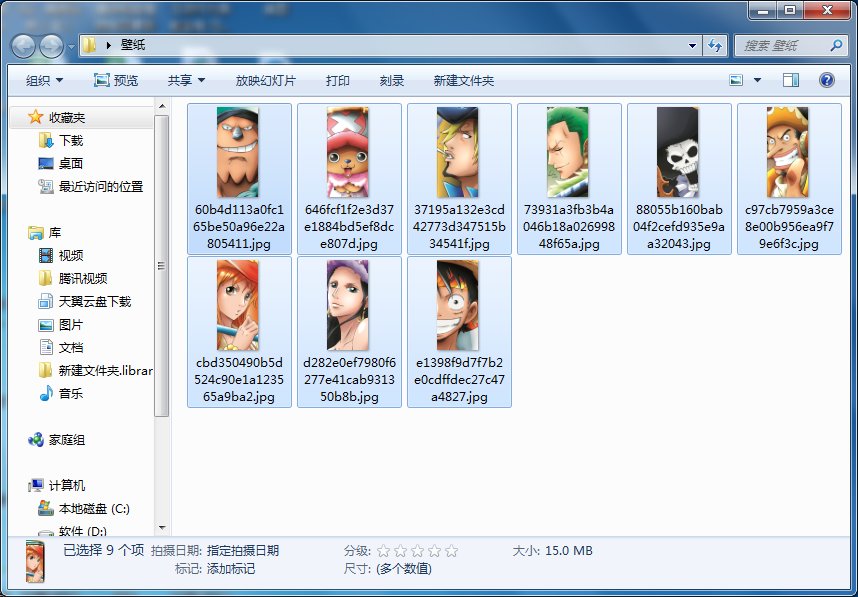Click the details pane preview thumbnail
The image size is (858, 597).
[34, 561]
